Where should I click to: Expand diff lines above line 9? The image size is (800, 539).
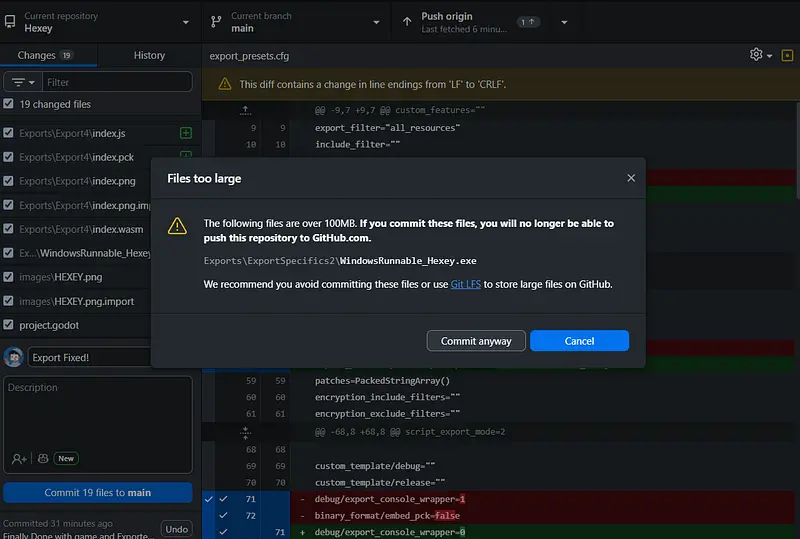(x=245, y=110)
